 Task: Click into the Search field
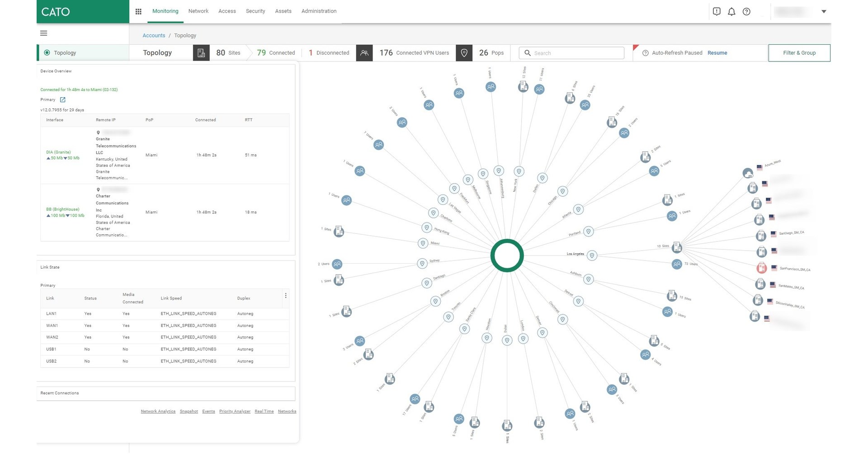pyautogui.click(x=571, y=53)
